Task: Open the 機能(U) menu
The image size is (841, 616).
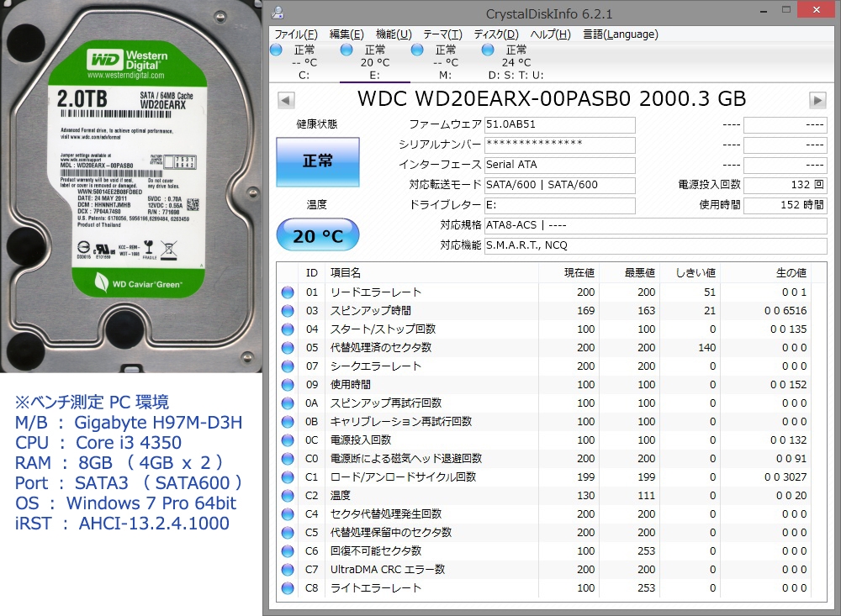Action: click(x=394, y=34)
